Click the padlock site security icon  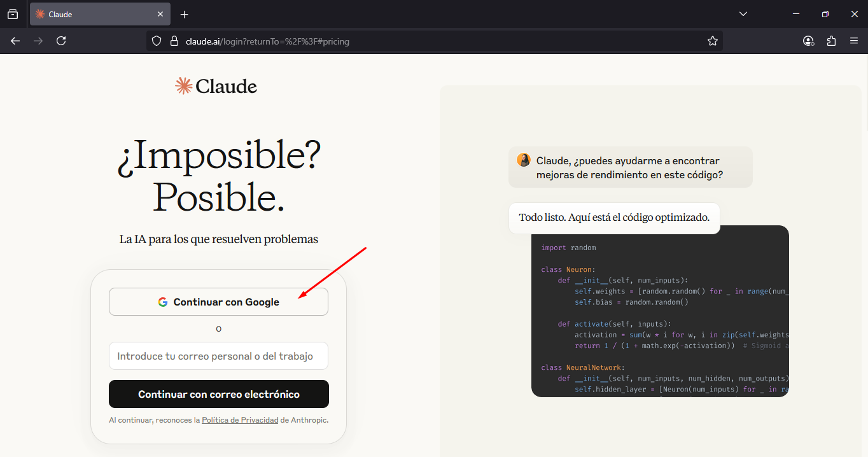(174, 41)
